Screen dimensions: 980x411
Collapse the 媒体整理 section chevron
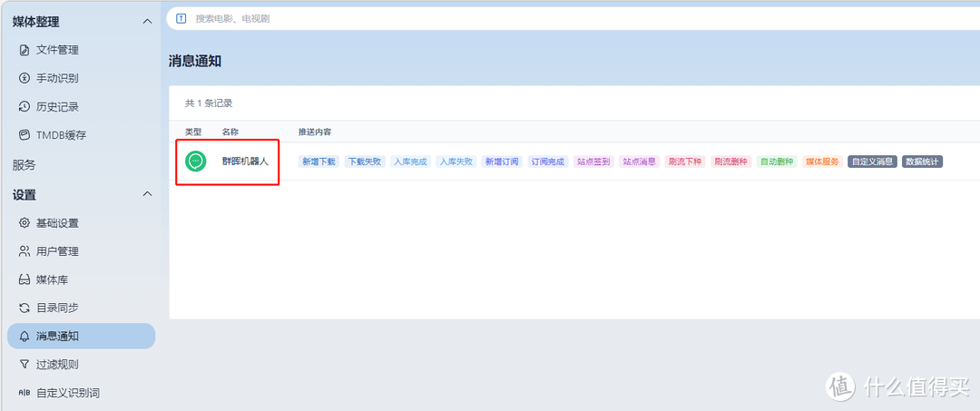[148, 22]
